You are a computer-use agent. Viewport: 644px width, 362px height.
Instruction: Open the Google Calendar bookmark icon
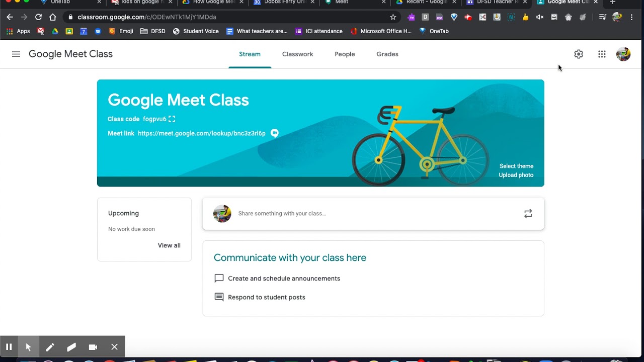tap(84, 31)
